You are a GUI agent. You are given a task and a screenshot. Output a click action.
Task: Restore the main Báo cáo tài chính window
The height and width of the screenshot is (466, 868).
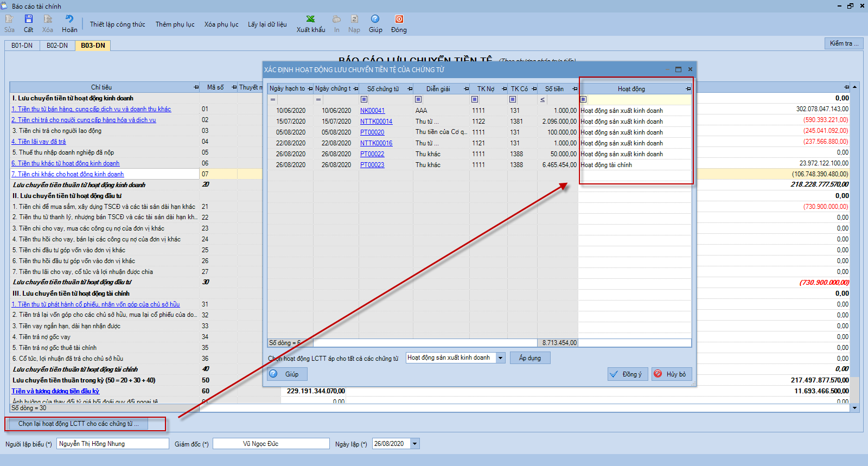[850, 6]
